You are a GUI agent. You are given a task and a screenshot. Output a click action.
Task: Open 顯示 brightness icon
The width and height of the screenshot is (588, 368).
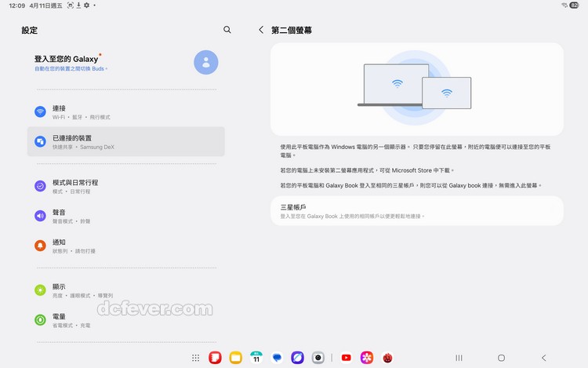(x=40, y=290)
